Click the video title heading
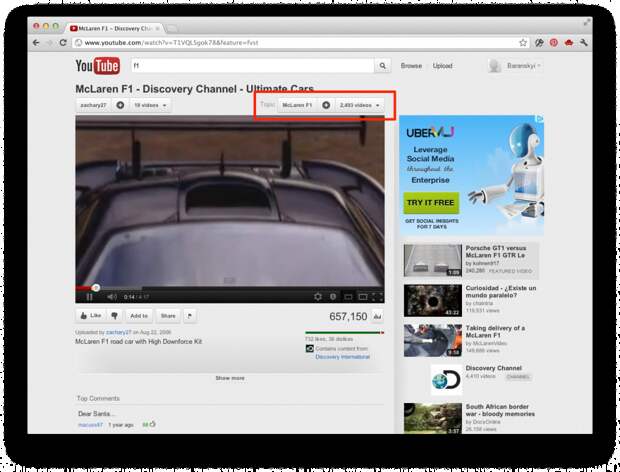 [x=195, y=89]
